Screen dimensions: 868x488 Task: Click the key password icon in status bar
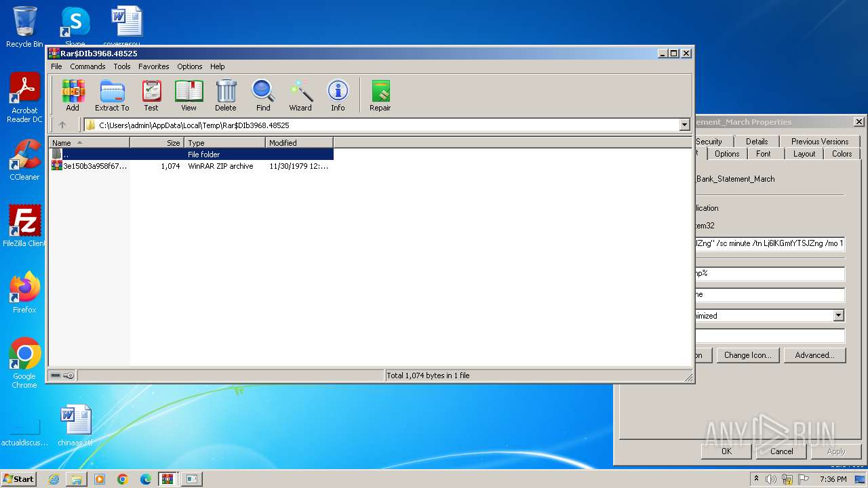click(68, 375)
